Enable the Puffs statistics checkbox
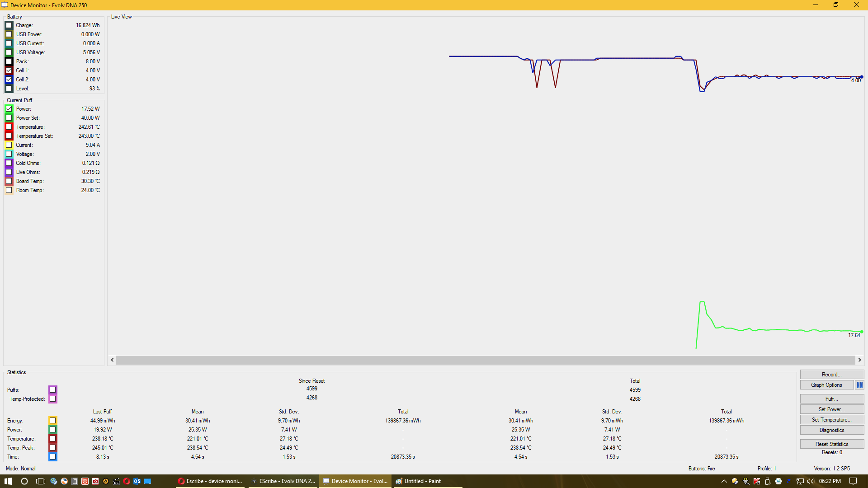Viewport: 868px width, 488px height. tap(53, 389)
